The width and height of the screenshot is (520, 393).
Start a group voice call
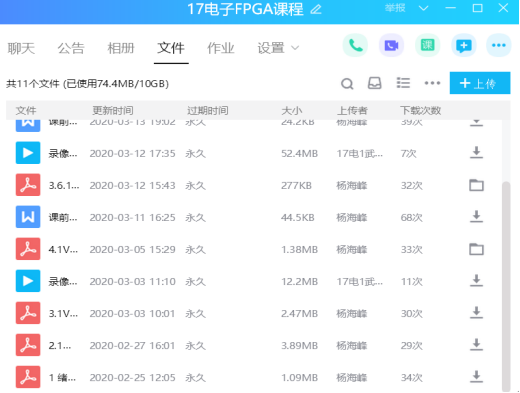355,45
